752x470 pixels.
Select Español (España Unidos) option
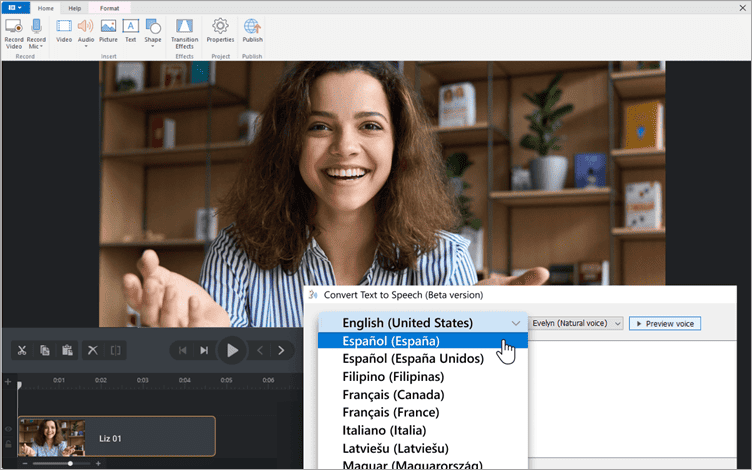(x=422, y=359)
